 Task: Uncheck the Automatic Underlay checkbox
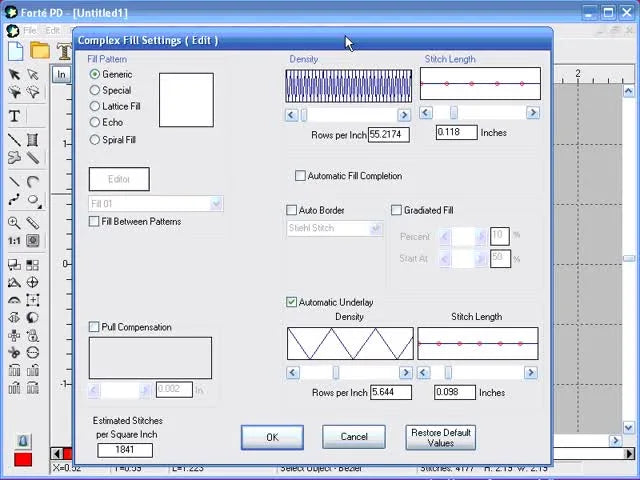[x=292, y=302]
